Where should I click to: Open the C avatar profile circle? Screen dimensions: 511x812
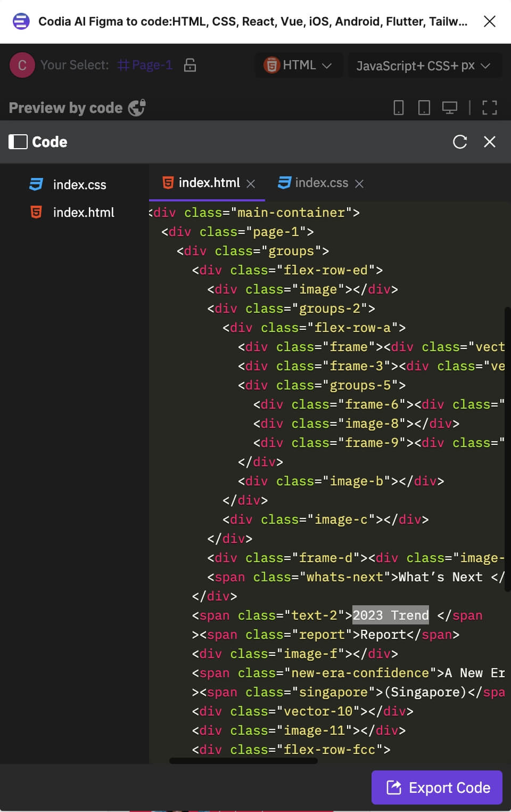coord(22,65)
